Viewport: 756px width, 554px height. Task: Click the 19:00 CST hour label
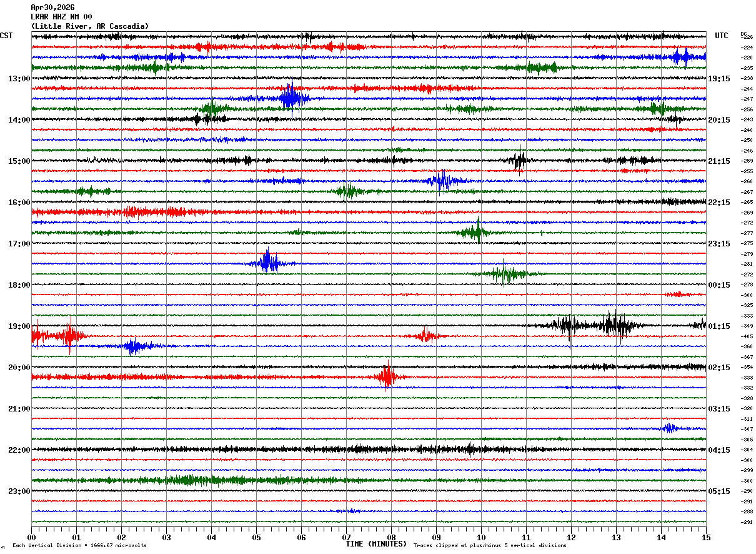tap(19, 326)
